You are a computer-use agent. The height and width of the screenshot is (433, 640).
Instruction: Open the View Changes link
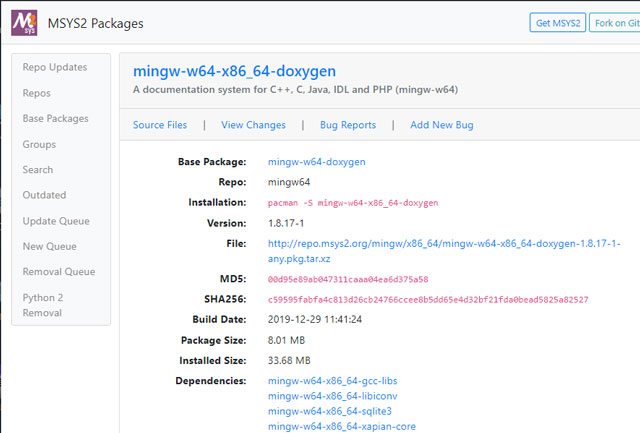253,125
